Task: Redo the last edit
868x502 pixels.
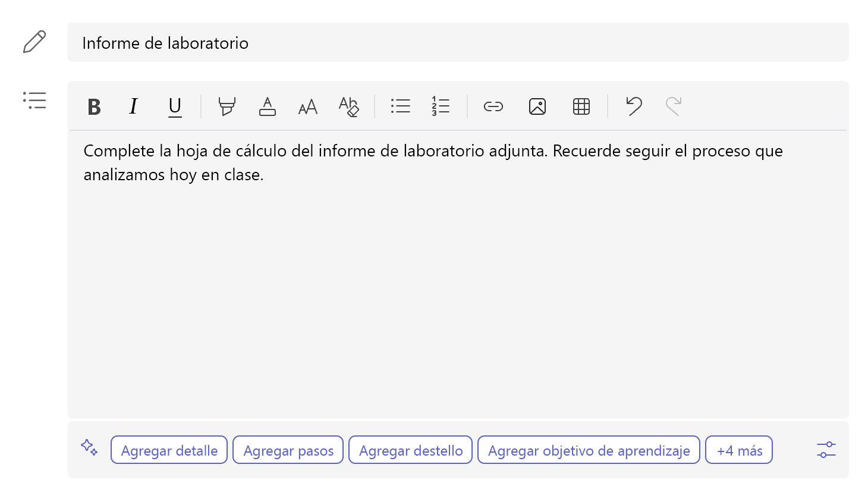Action: [674, 107]
